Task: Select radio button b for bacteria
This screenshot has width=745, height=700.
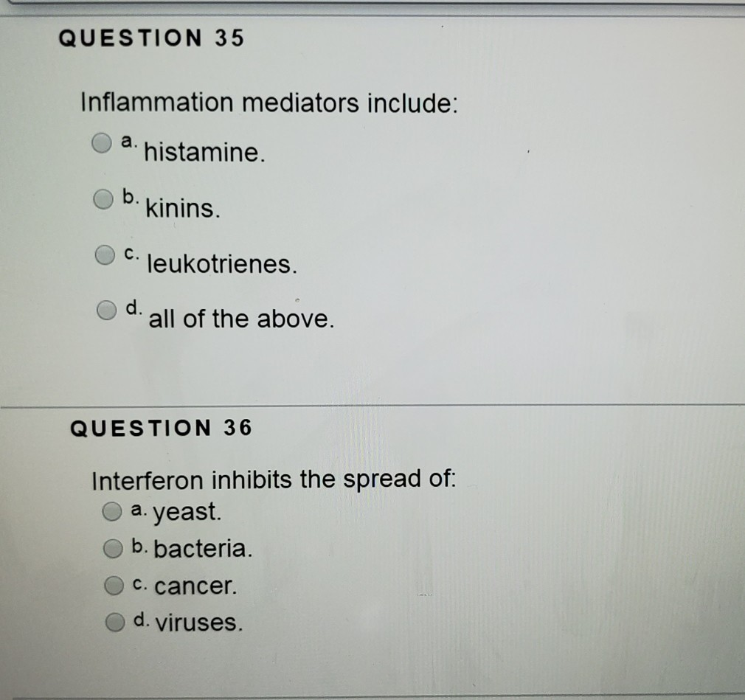Action: coord(112,547)
